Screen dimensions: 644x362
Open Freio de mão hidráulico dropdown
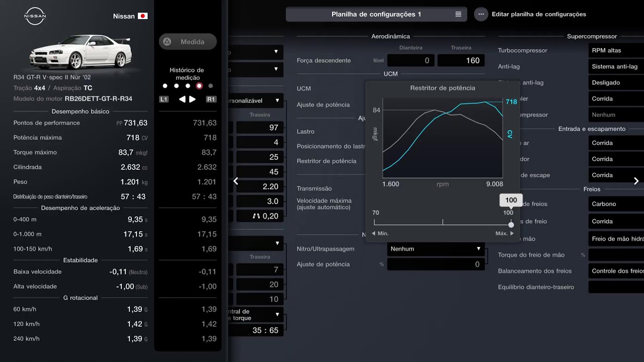coord(616,239)
